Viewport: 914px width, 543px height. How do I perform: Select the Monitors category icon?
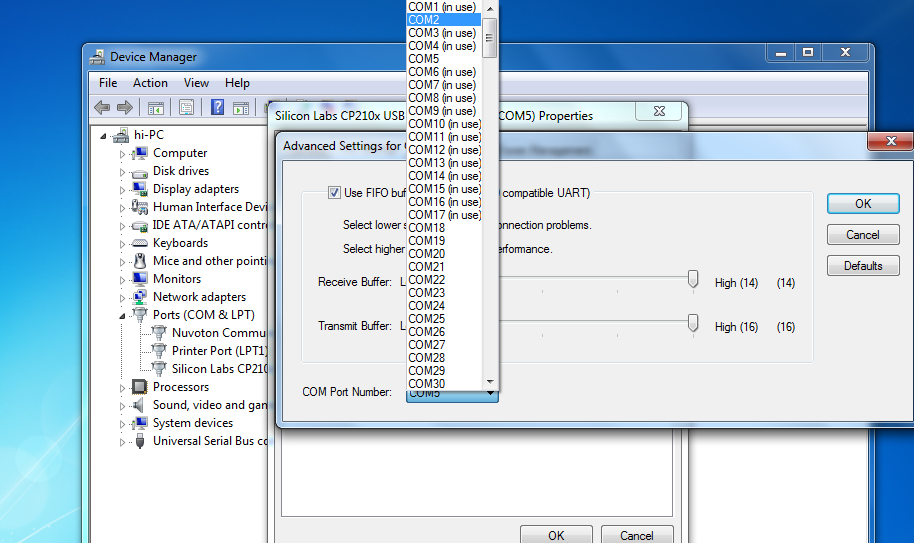click(x=140, y=279)
